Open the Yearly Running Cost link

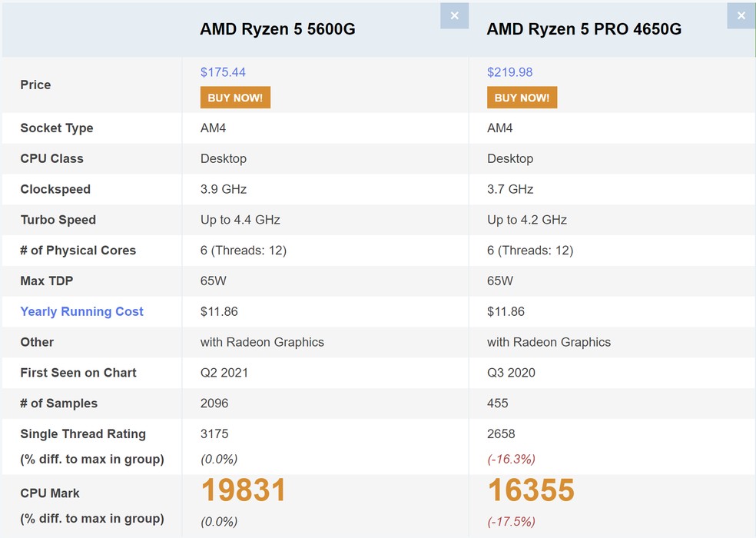[x=81, y=311]
